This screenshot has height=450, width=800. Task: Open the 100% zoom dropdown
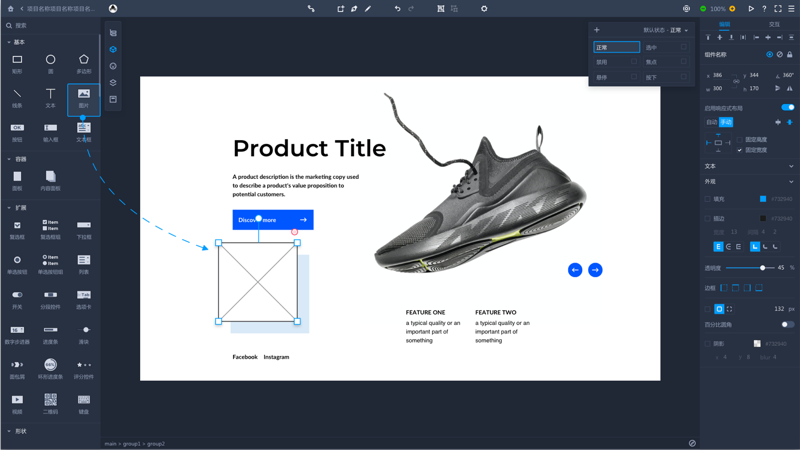click(717, 9)
